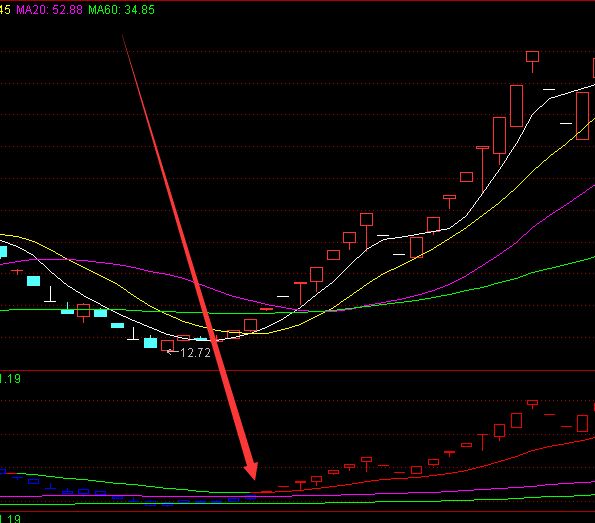Select the cyan candle above the 12.72 low
The height and width of the screenshot is (523, 595).
tap(150, 342)
